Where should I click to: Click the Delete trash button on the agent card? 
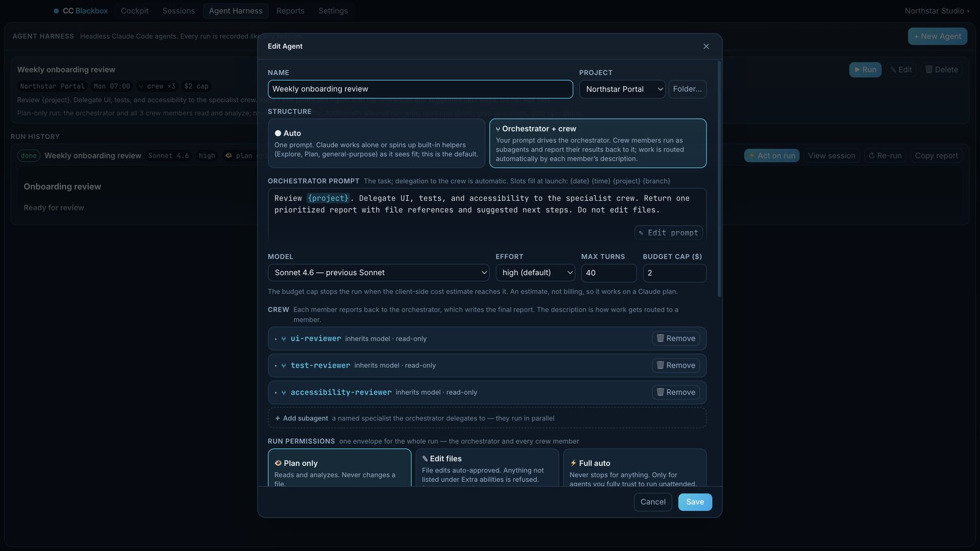coord(941,70)
